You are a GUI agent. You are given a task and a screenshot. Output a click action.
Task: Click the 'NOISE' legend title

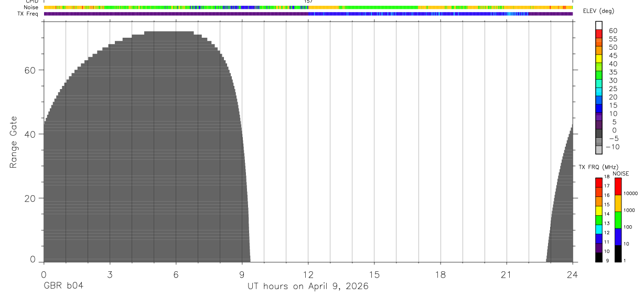tap(620, 174)
